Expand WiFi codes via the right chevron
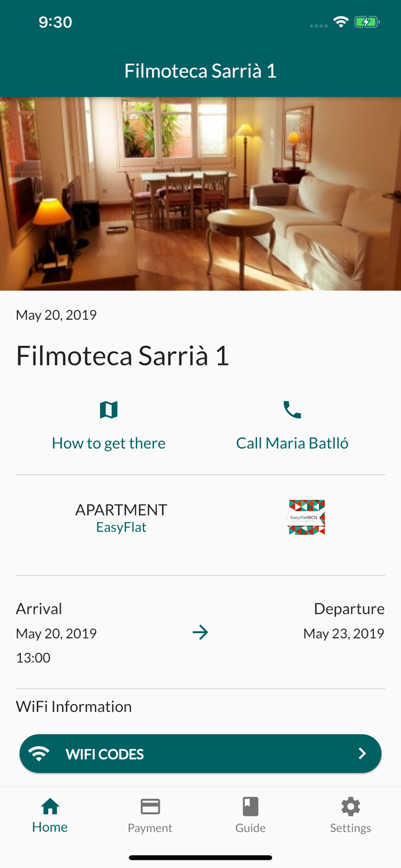 tap(362, 753)
